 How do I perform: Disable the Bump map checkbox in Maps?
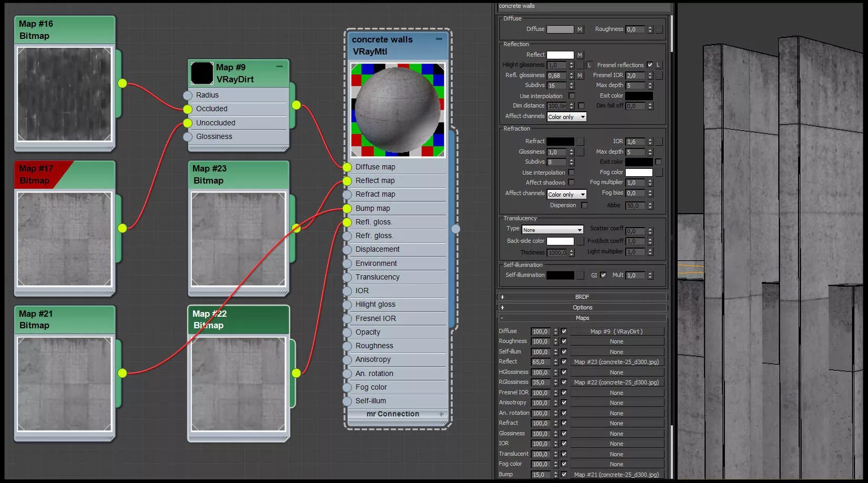point(564,475)
